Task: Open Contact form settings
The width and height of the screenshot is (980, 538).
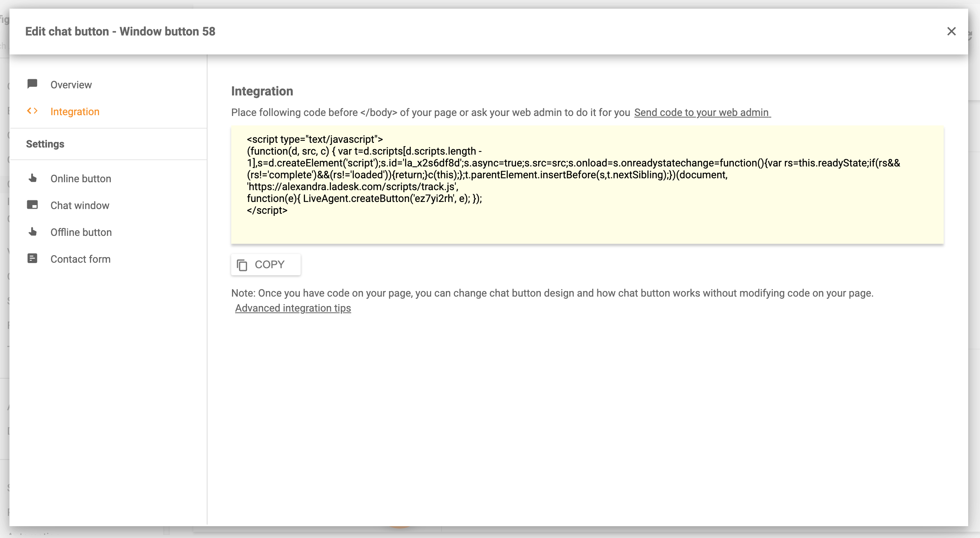Action: (80, 258)
